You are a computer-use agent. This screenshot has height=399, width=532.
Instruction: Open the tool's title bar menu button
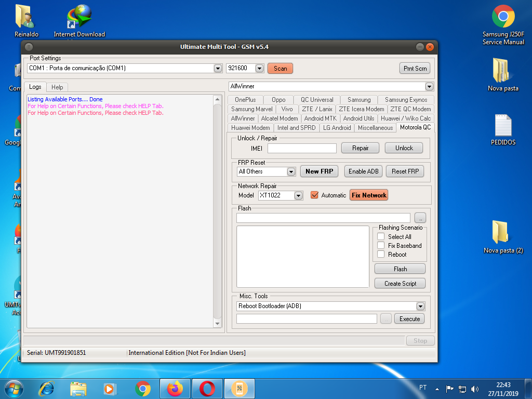(x=29, y=47)
